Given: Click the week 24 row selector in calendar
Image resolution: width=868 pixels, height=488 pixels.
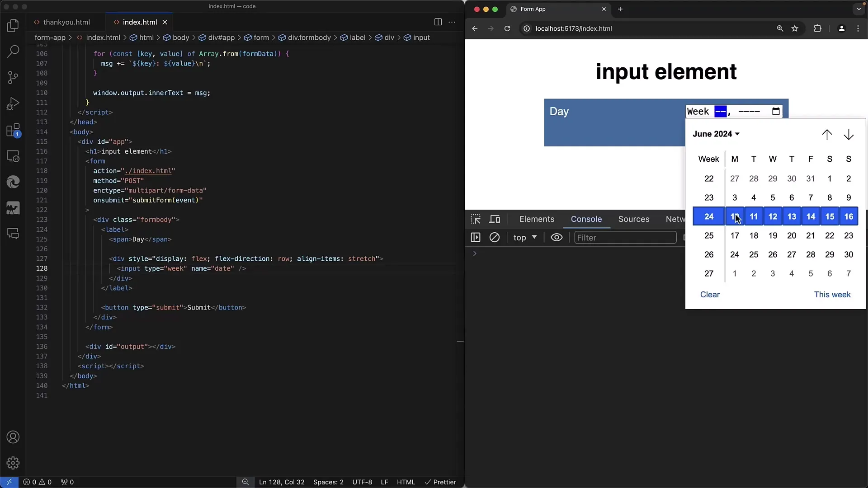Looking at the screenshot, I should click(709, 216).
